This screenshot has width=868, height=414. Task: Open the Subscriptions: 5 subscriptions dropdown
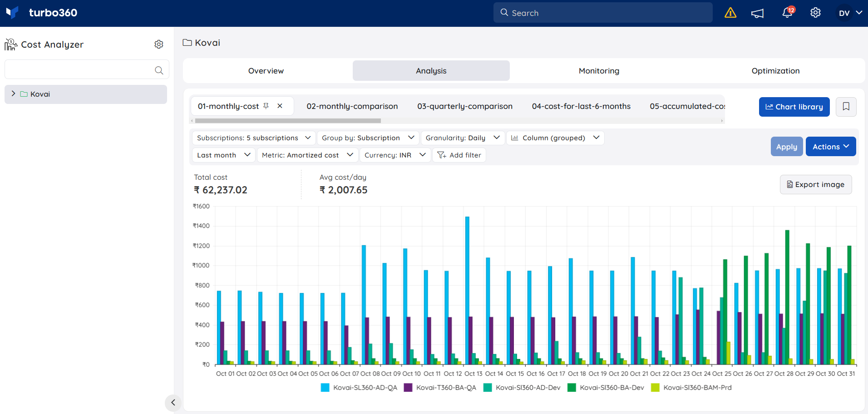click(x=253, y=138)
